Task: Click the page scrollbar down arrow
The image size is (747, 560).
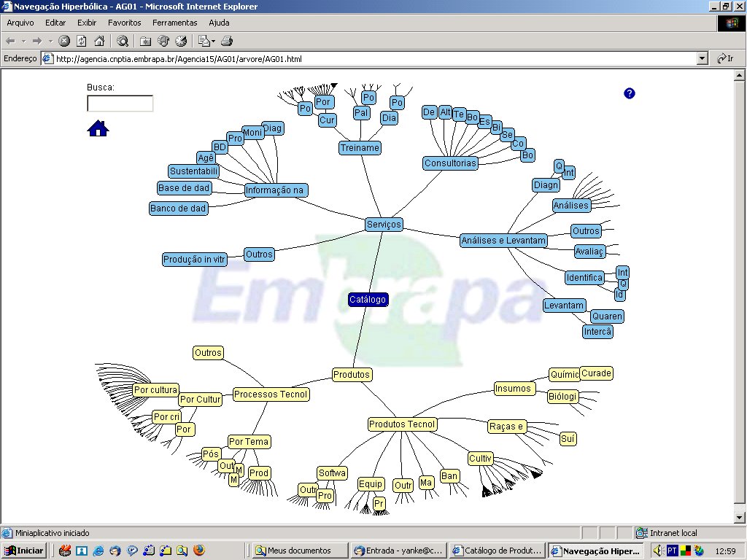Action: tap(740, 517)
